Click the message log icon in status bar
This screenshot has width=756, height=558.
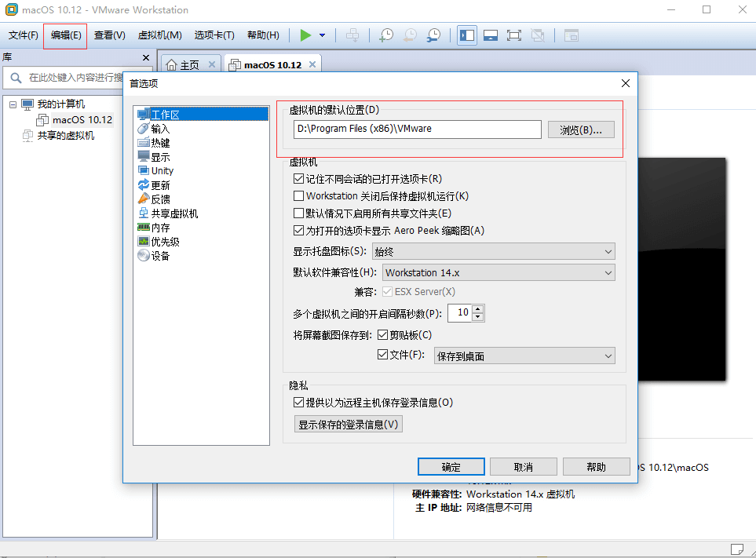(x=736, y=549)
